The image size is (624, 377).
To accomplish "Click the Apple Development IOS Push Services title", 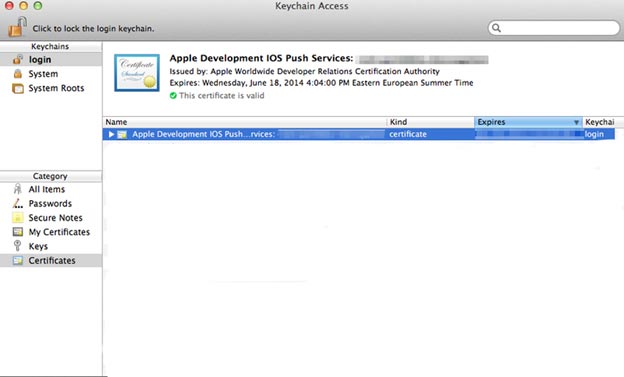I will click(261, 58).
